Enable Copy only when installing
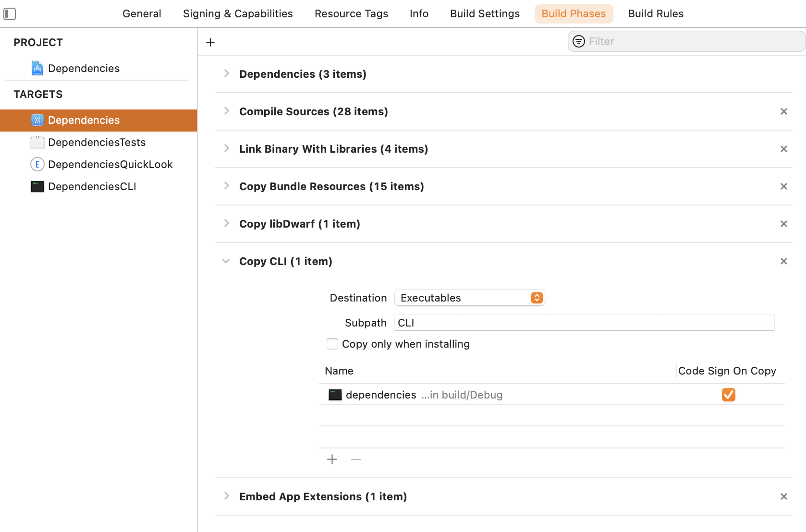 pyautogui.click(x=332, y=344)
